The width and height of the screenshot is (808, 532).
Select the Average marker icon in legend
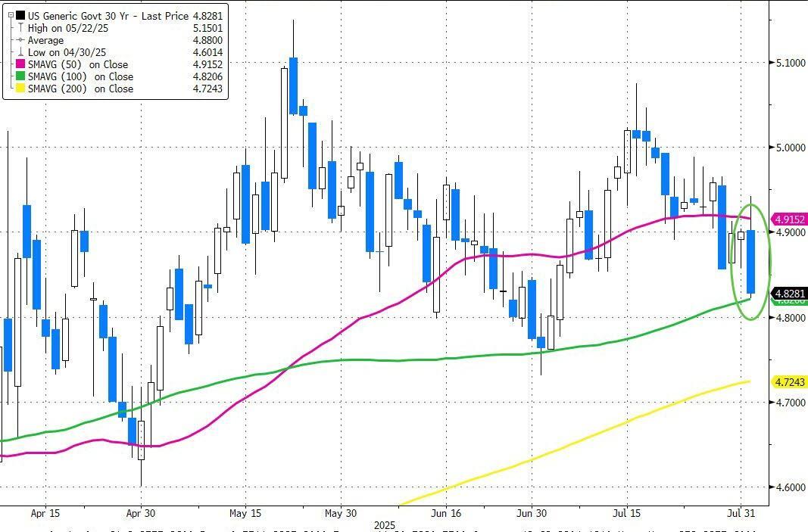pyautogui.click(x=19, y=40)
